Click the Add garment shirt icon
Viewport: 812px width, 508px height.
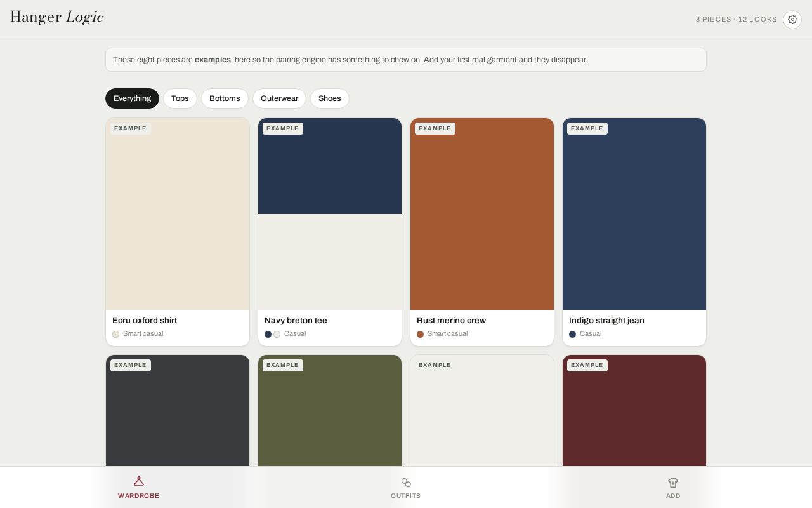[x=673, y=483]
